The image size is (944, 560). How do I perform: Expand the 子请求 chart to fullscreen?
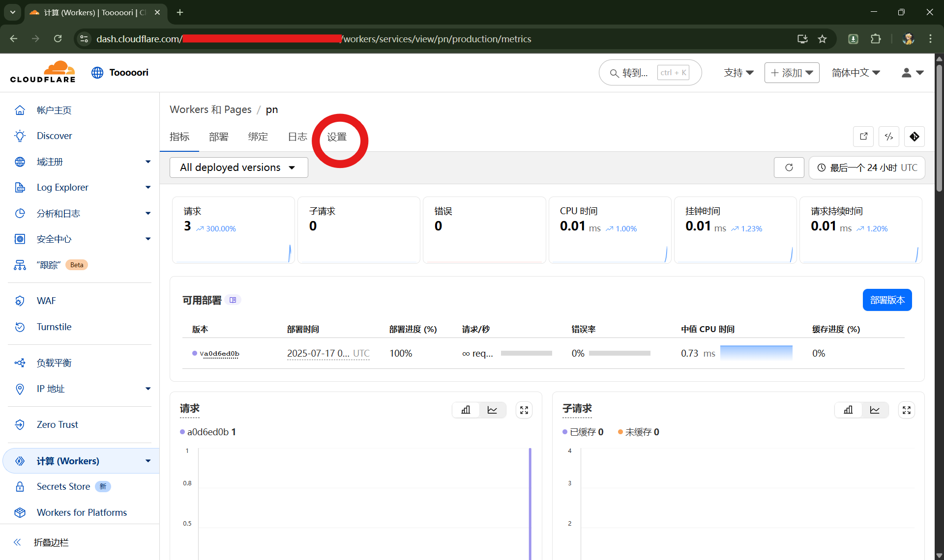(x=907, y=410)
